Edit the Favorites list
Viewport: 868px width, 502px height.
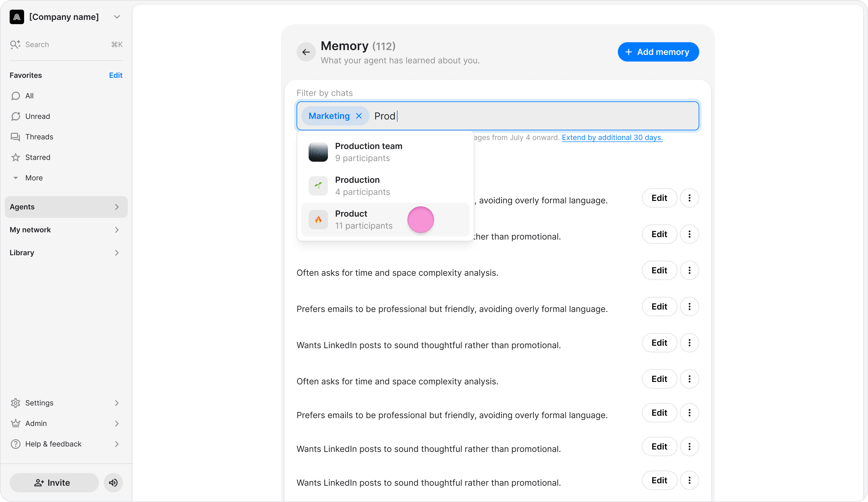click(x=116, y=75)
